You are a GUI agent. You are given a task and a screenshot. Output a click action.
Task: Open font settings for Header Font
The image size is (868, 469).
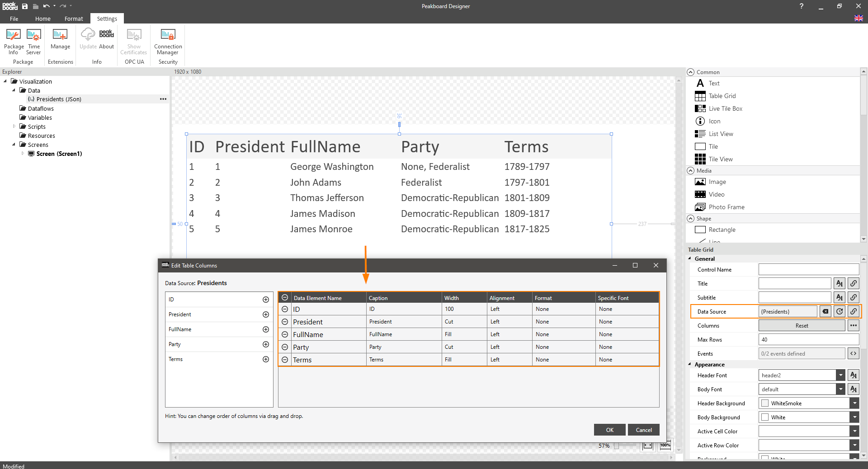click(x=854, y=375)
